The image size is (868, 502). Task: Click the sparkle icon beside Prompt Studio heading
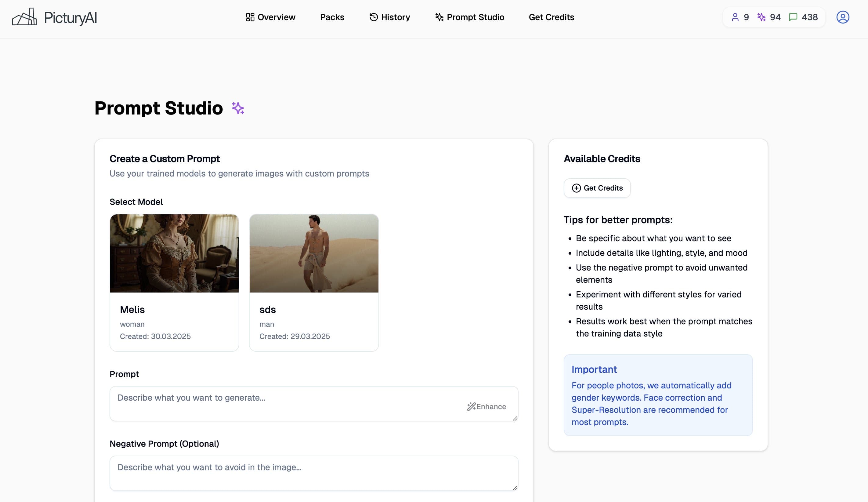(238, 108)
